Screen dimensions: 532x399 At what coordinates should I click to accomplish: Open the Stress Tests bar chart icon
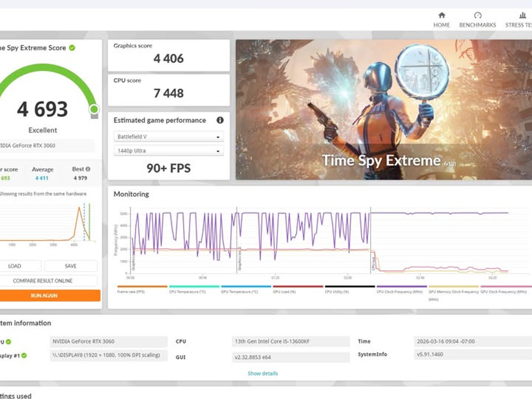(523, 15)
